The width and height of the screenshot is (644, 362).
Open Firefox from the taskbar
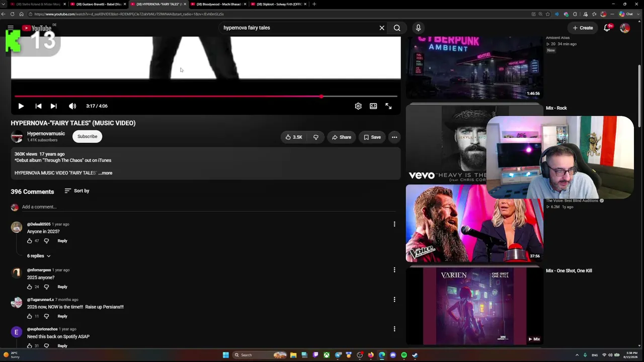click(371, 355)
